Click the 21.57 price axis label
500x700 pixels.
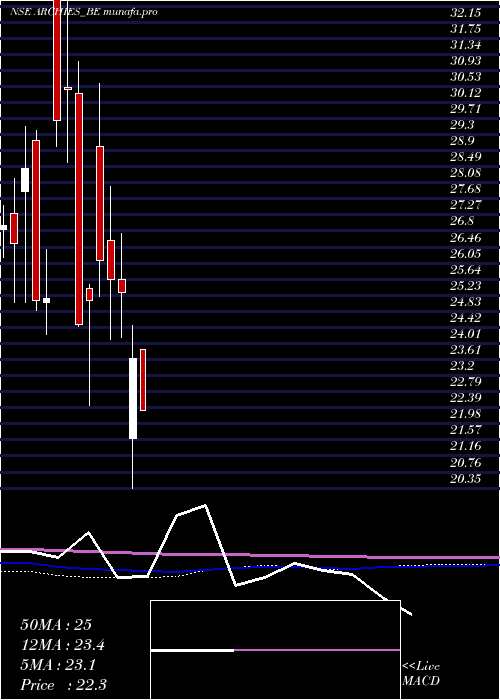tap(465, 431)
